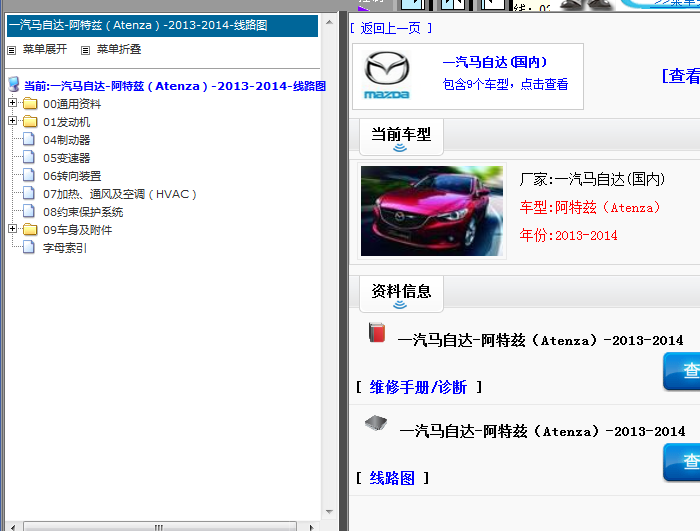Image resolution: width=700 pixels, height=531 pixels.
Task: Select the 当前车型 section tab
Action: point(401,137)
